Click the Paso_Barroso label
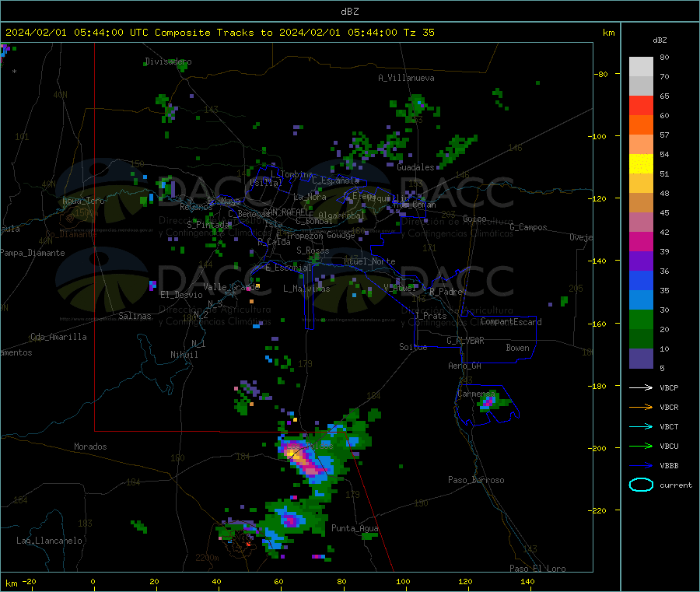700x592 pixels. point(476,480)
